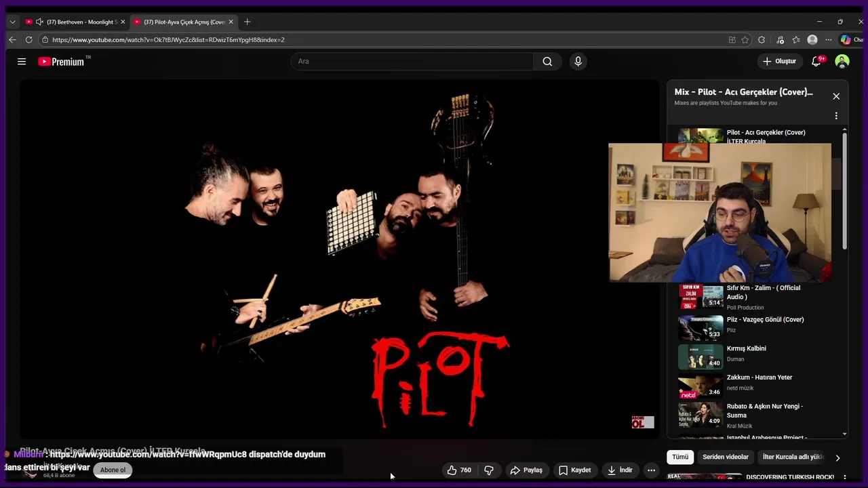Close the Mix playlist panel
The height and width of the screenshot is (488, 868).
pyautogui.click(x=836, y=96)
